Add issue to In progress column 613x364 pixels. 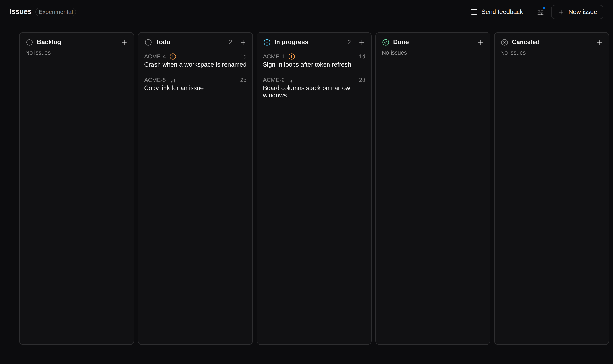362,42
